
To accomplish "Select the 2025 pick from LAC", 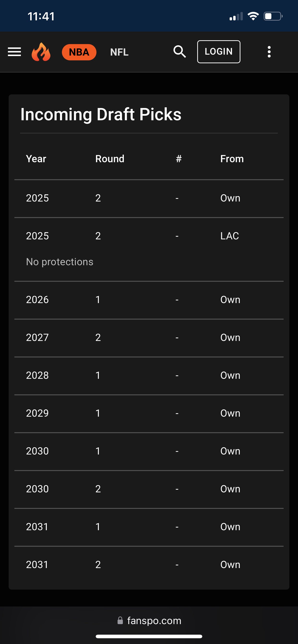I will point(149,236).
